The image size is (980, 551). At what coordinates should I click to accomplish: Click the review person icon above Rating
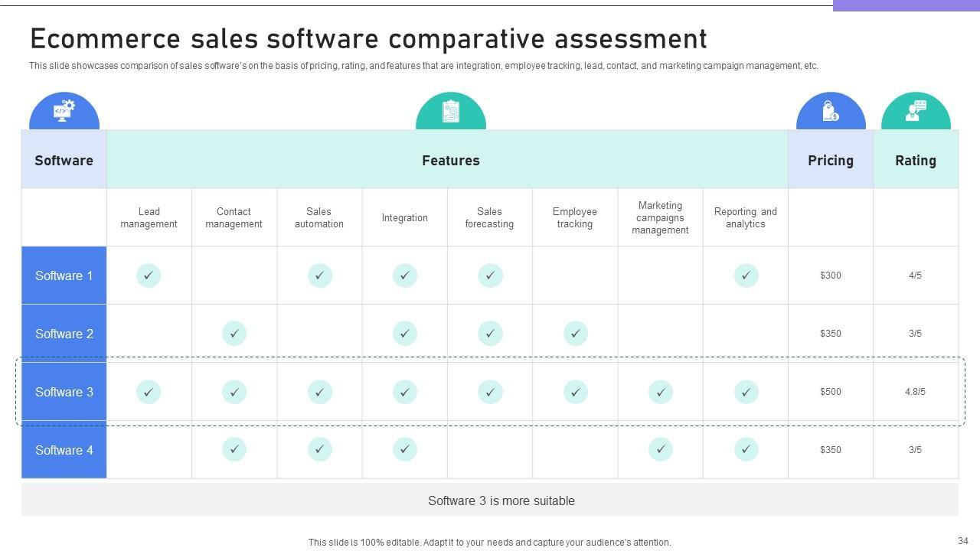pyautogui.click(x=916, y=112)
